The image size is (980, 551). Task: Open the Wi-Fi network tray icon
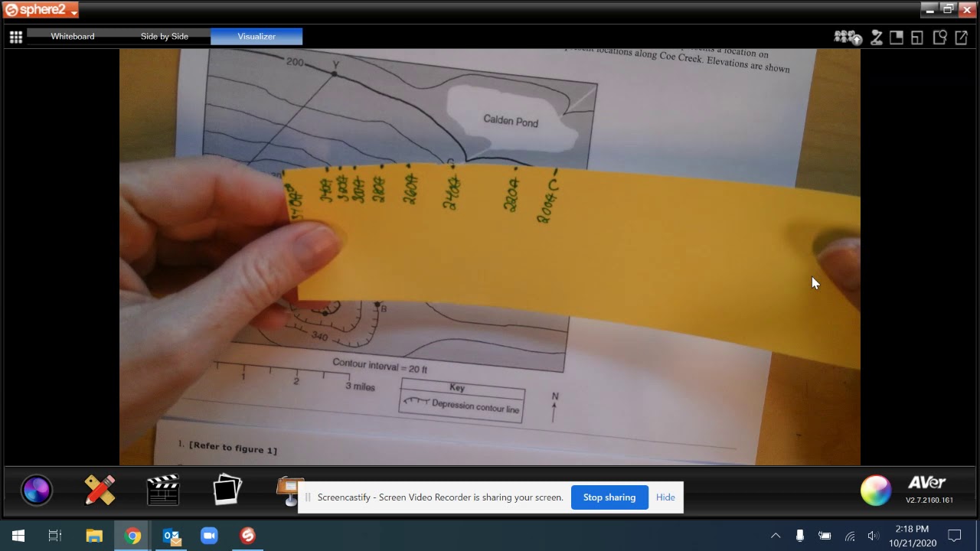point(849,536)
